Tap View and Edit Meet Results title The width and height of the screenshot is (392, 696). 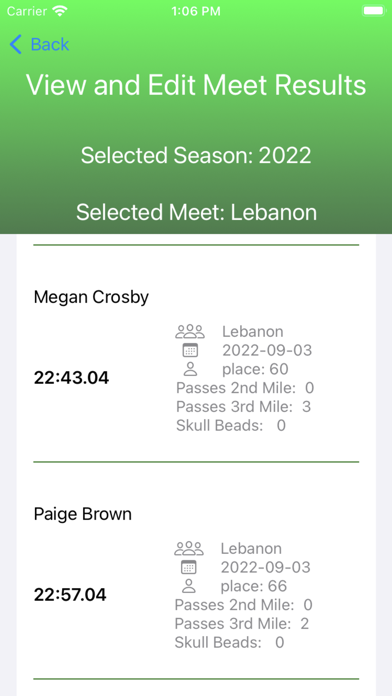click(196, 84)
